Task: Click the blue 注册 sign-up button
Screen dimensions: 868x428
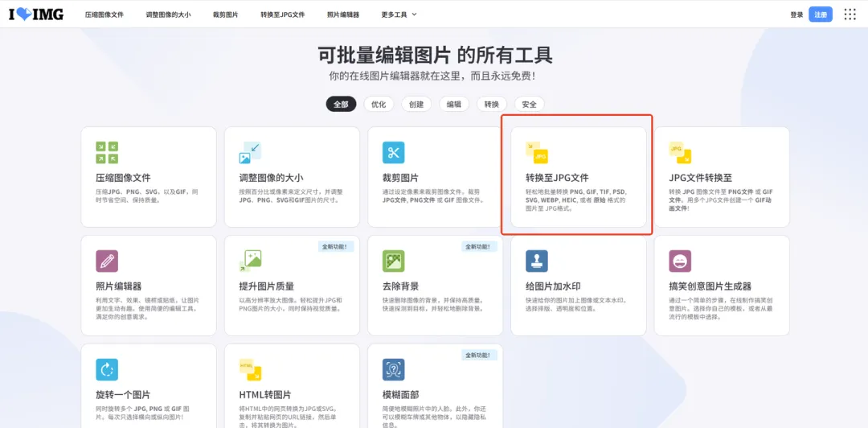Action: (821, 14)
